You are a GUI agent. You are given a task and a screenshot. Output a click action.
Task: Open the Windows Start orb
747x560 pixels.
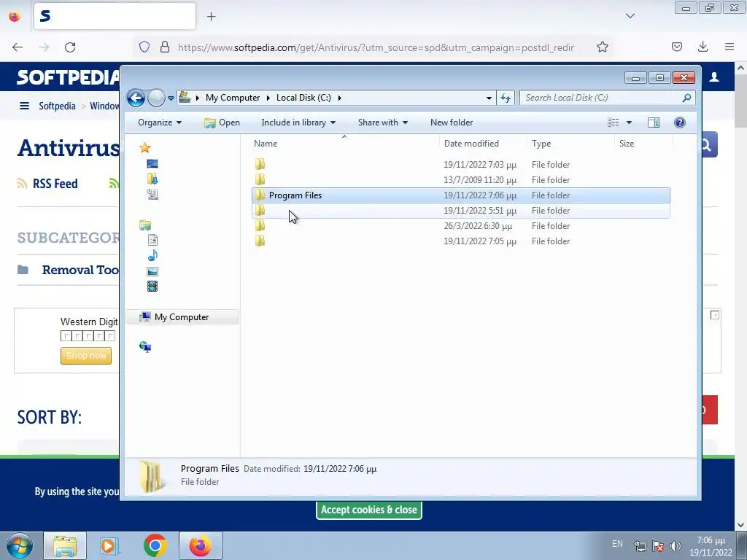19,545
